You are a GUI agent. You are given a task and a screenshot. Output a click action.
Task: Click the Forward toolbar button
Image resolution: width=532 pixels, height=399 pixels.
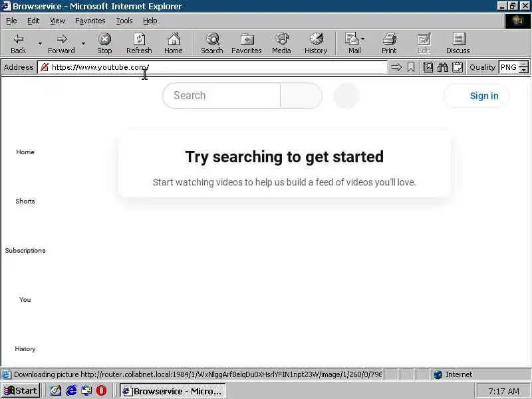pyautogui.click(x=61, y=43)
